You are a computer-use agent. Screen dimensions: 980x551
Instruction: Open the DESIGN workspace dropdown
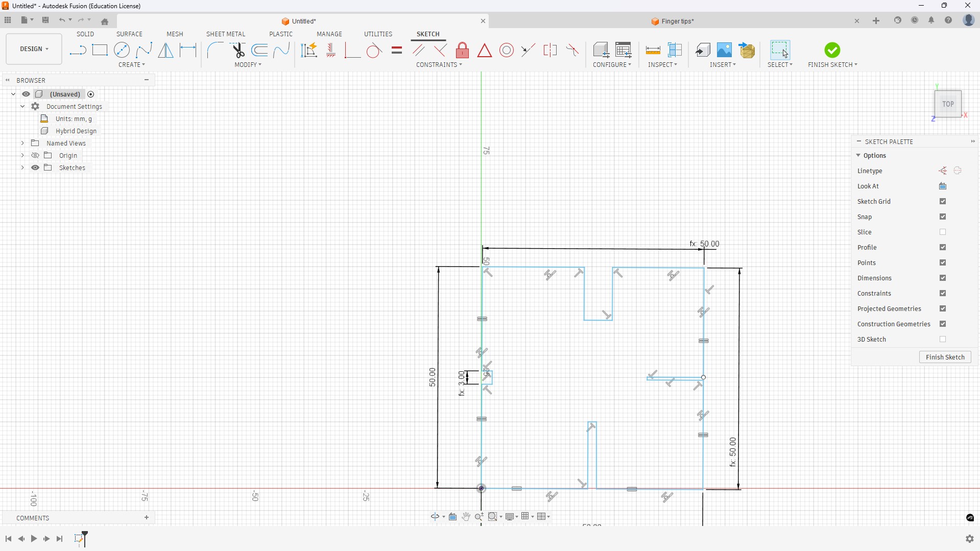pyautogui.click(x=34, y=49)
